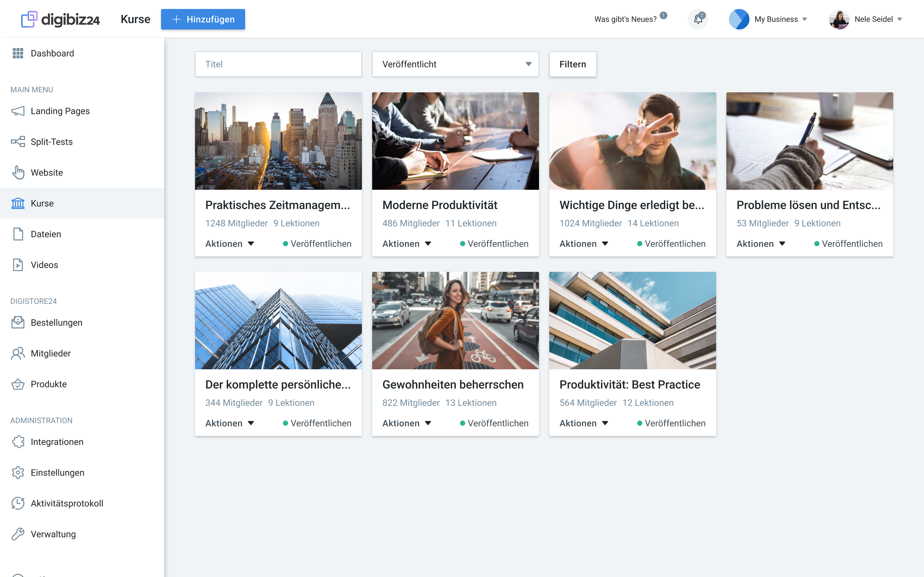924x577 pixels.
Task: Expand Aktionen menu for Praktisches Zeitmanagement
Action: (x=229, y=244)
